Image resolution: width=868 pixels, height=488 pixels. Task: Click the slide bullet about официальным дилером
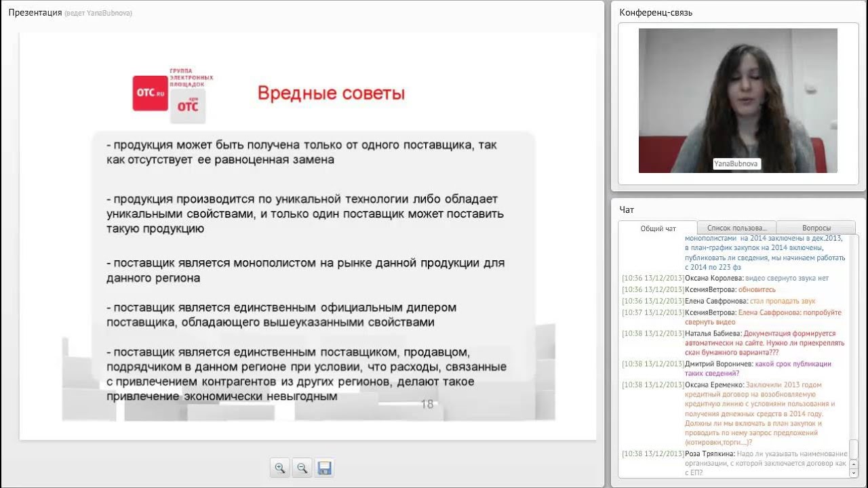(x=281, y=314)
